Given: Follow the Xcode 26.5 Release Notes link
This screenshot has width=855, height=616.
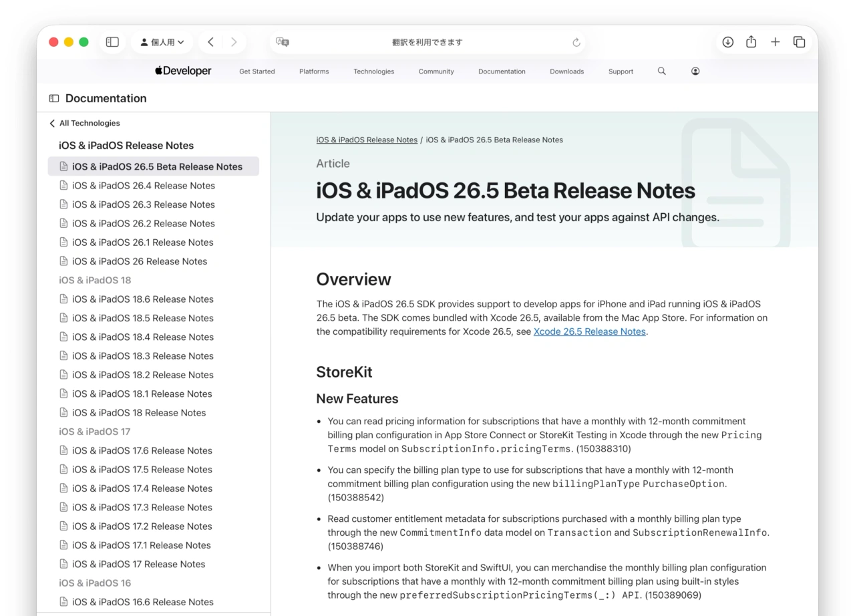Looking at the screenshot, I should point(589,331).
